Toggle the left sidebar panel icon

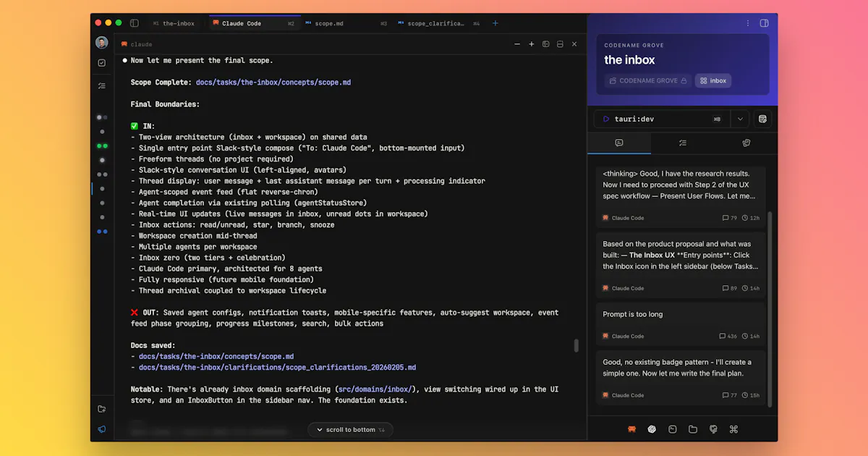[134, 23]
